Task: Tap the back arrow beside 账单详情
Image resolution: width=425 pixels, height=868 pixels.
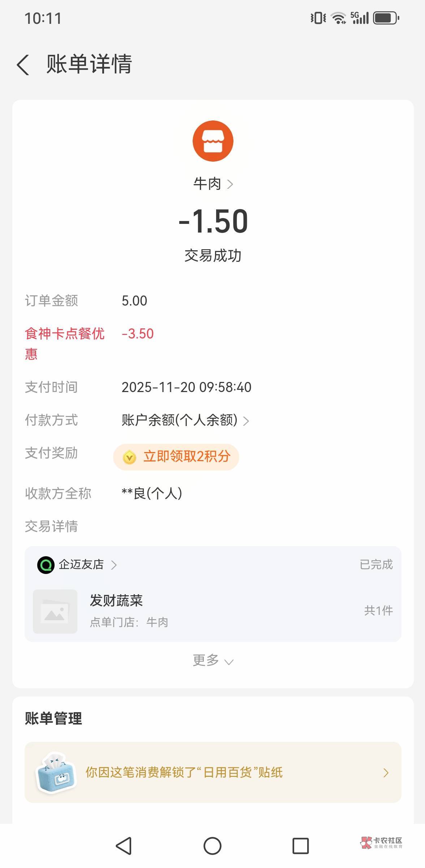Action: tap(23, 65)
